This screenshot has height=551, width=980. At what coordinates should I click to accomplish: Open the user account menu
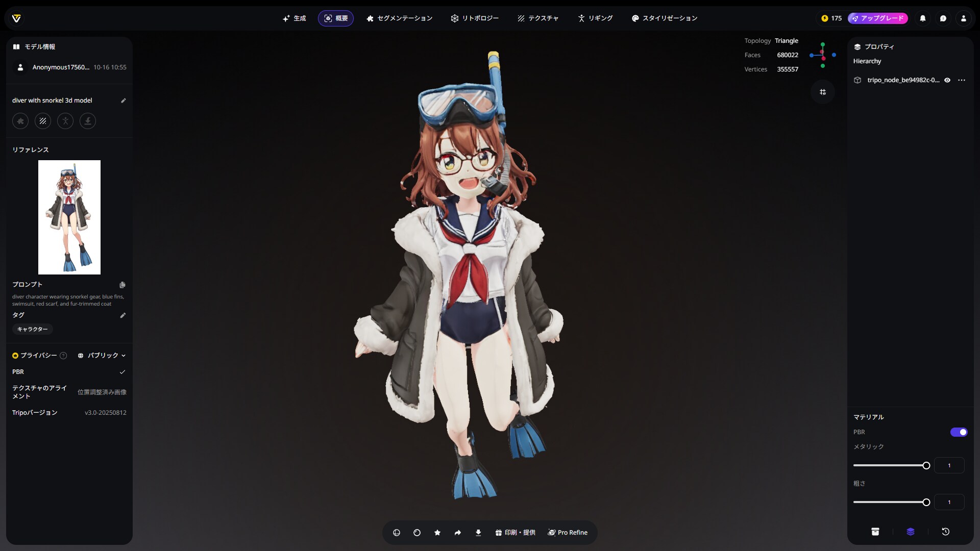[x=964, y=18]
